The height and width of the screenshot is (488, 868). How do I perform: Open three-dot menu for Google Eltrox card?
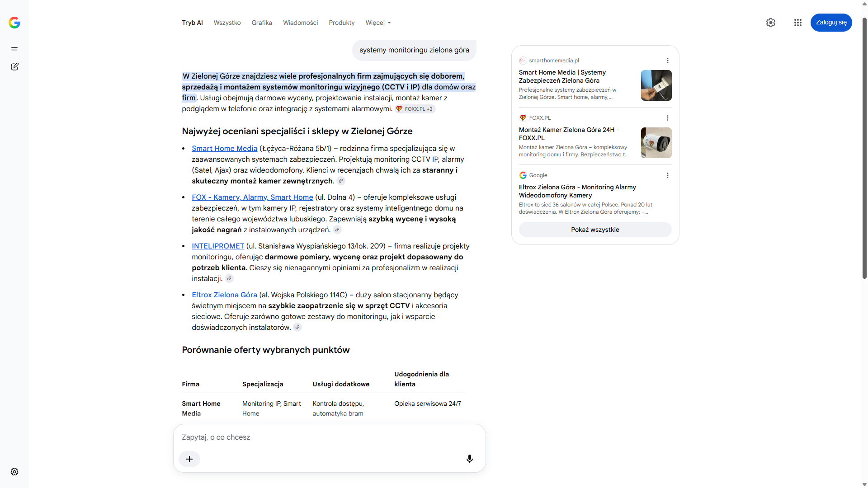(x=668, y=175)
